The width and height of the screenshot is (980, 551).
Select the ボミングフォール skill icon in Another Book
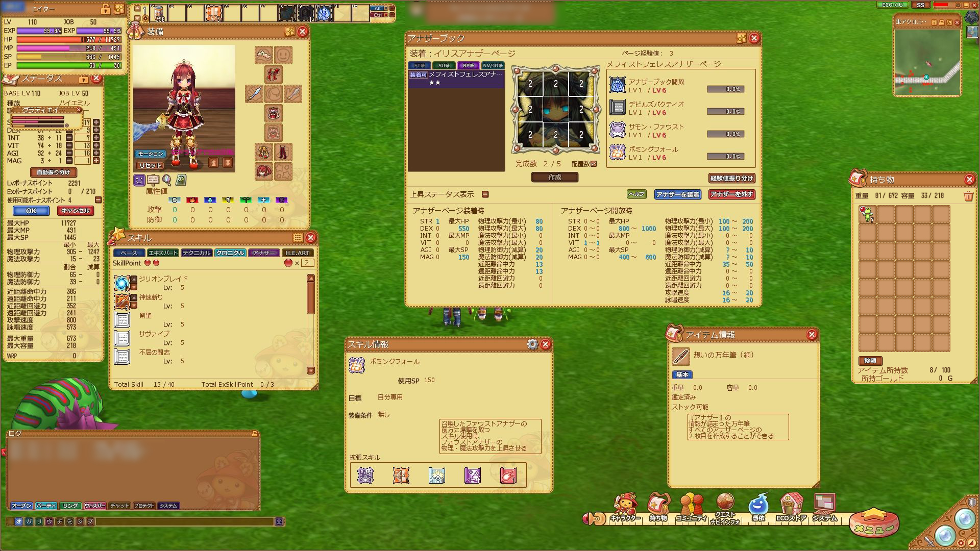(x=618, y=153)
